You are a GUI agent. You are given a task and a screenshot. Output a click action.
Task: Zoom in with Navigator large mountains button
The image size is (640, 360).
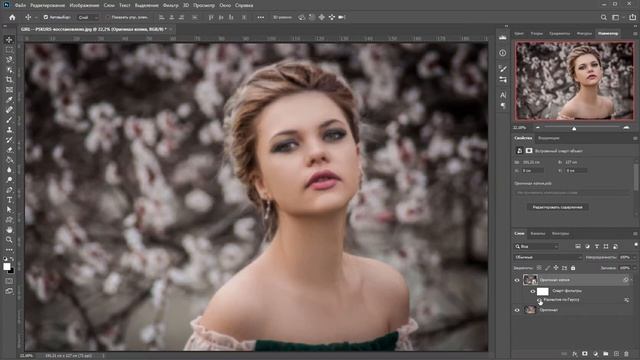(x=627, y=128)
